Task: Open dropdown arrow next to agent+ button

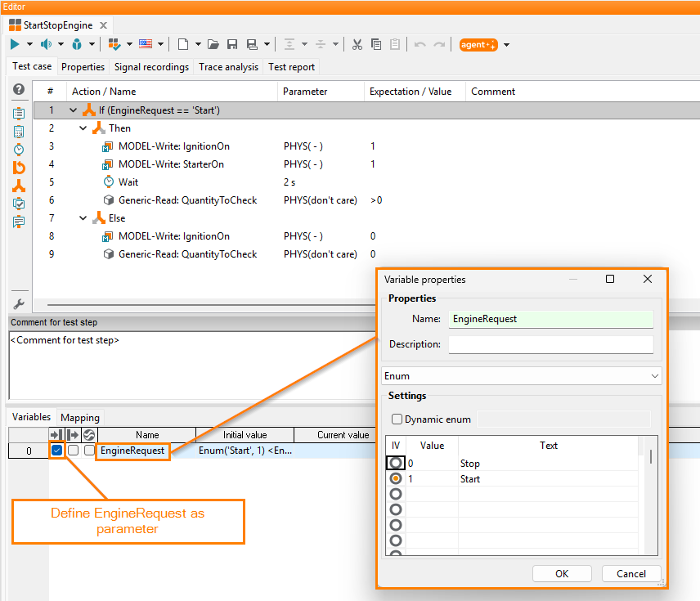Action: [x=506, y=45]
